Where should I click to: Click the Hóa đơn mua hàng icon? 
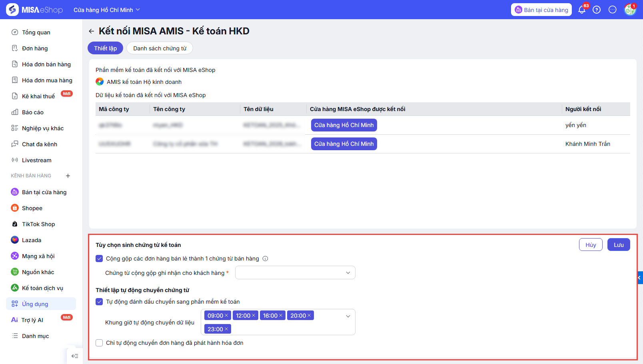click(x=15, y=80)
